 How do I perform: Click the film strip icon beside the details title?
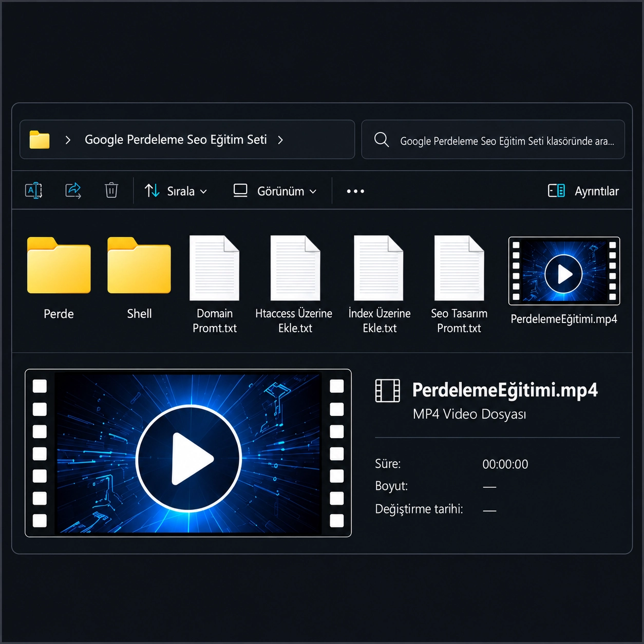point(388,390)
